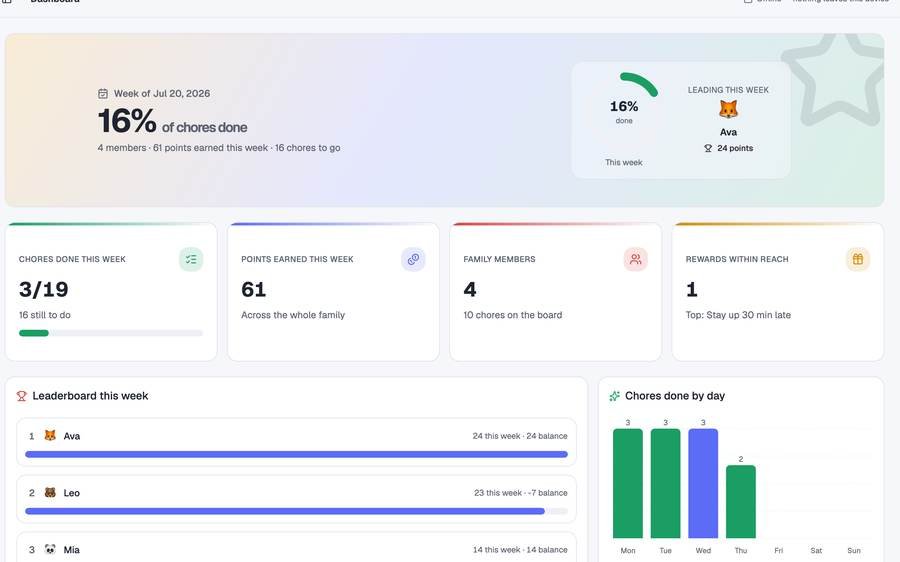
Task: Click Ava's leaderboard points bar
Action: click(296, 454)
